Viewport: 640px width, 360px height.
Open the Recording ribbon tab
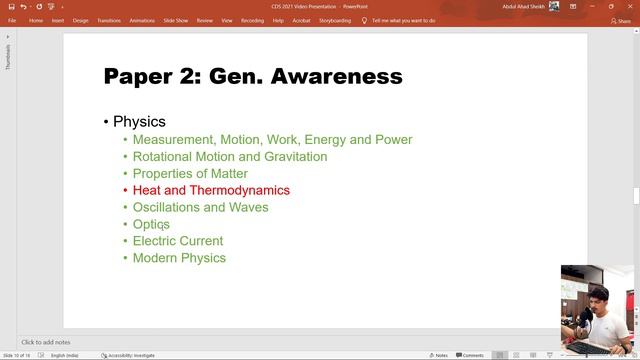click(252, 20)
